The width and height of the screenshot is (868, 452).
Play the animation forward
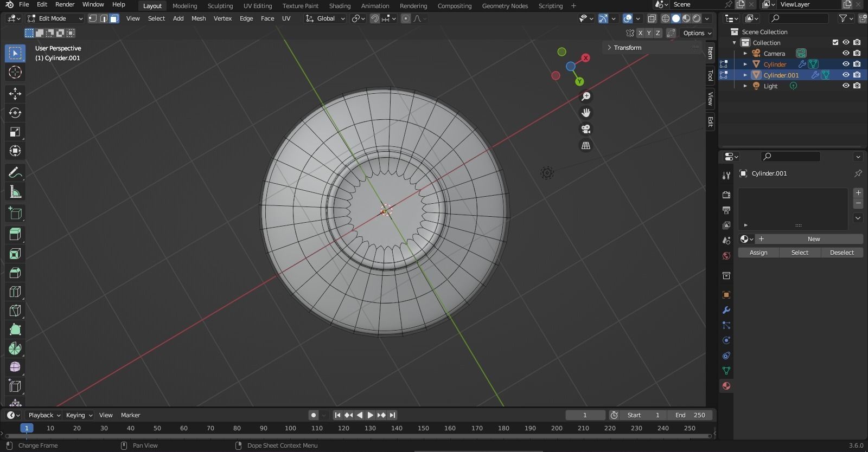click(370, 415)
